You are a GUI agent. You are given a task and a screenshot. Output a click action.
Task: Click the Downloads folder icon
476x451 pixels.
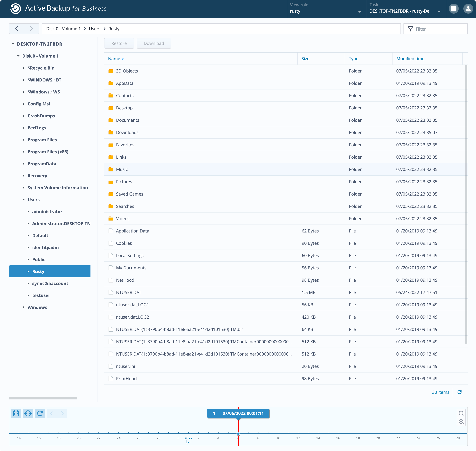tap(111, 133)
